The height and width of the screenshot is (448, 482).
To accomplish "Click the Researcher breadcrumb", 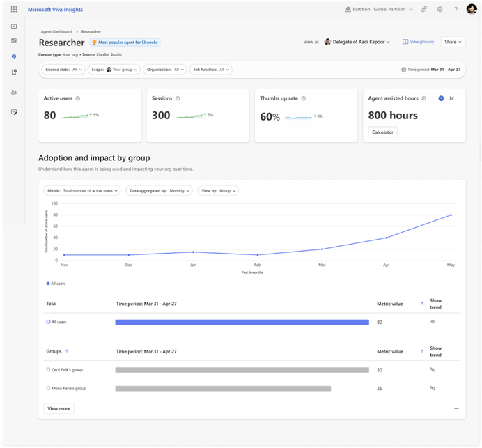I will (91, 31).
